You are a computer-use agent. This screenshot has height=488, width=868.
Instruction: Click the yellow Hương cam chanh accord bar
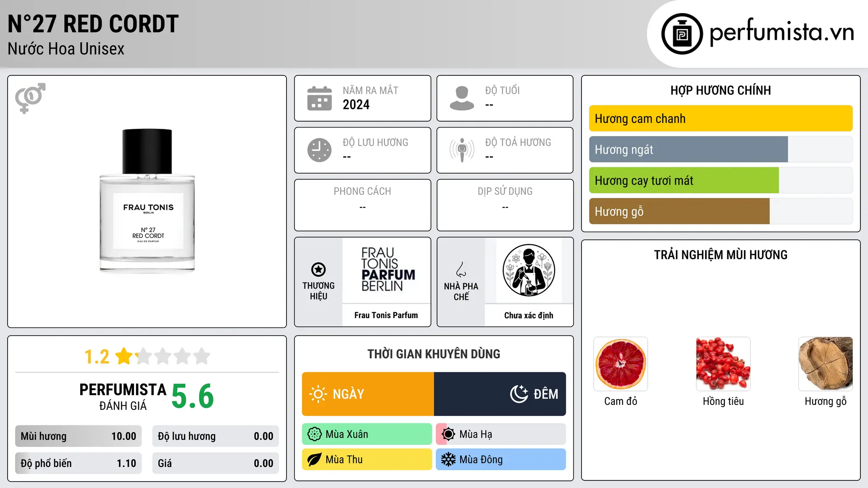721,119
